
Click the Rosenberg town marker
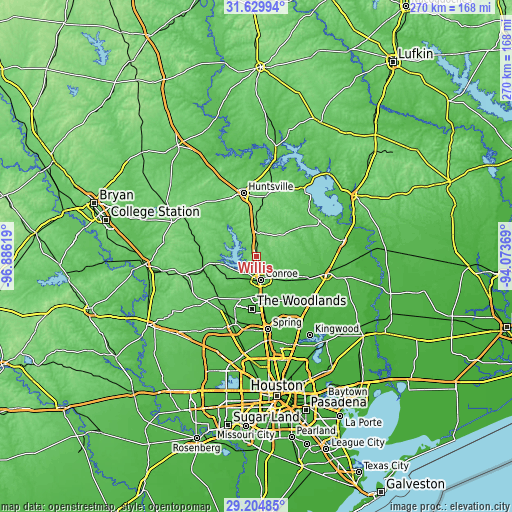pyautogui.click(x=197, y=438)
